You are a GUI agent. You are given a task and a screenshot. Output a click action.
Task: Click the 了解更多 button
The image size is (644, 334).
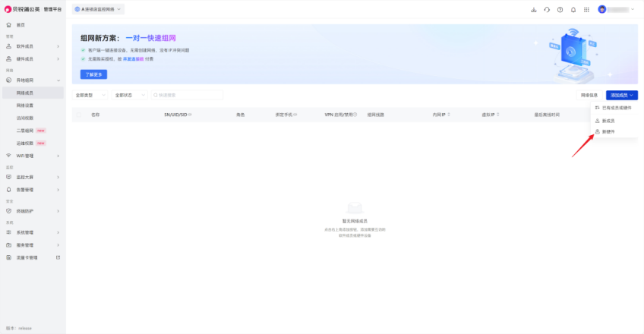pyautogui.click(x=94, y=74)
